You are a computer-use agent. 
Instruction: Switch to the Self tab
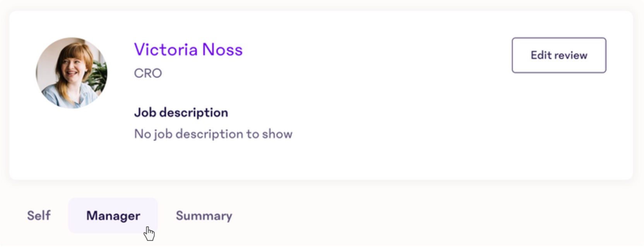(39, 215)
